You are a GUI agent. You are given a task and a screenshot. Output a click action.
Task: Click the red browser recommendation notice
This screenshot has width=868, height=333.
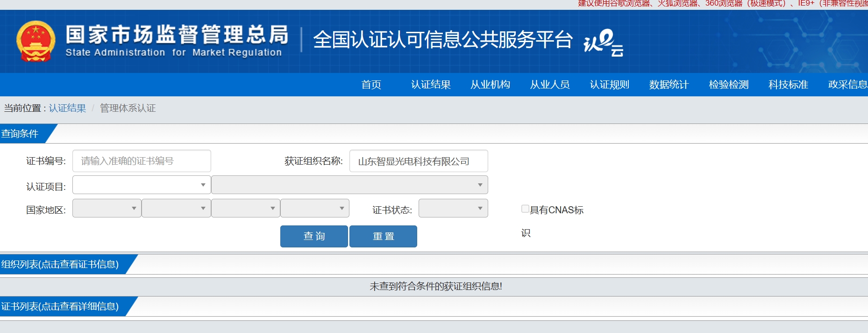(x=723, y=4)
